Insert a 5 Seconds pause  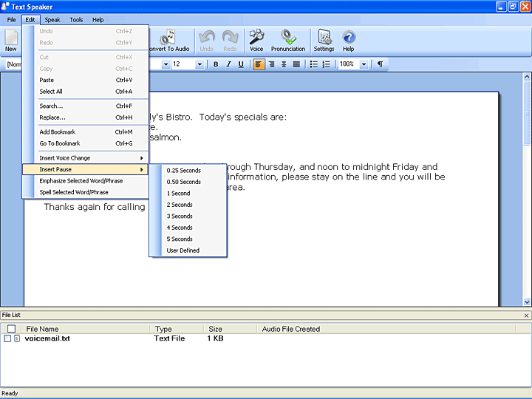tap(188, 239)
